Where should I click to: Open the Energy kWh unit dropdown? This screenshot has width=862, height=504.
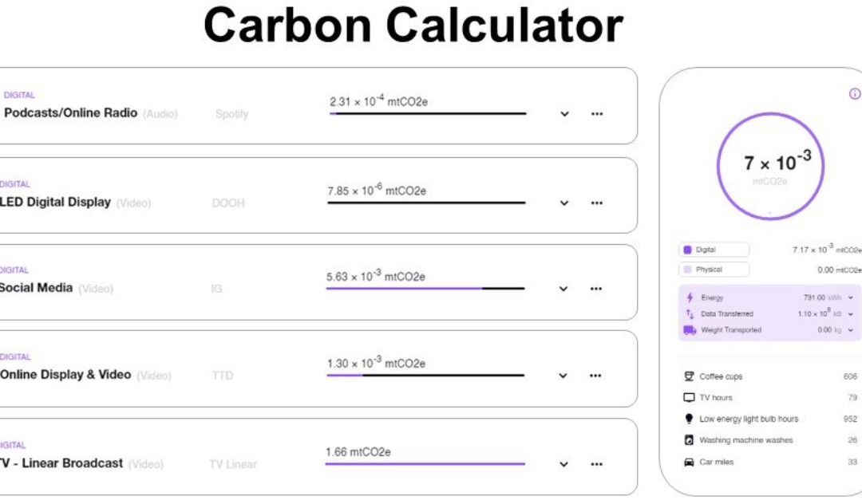click(x=851, y=297)
